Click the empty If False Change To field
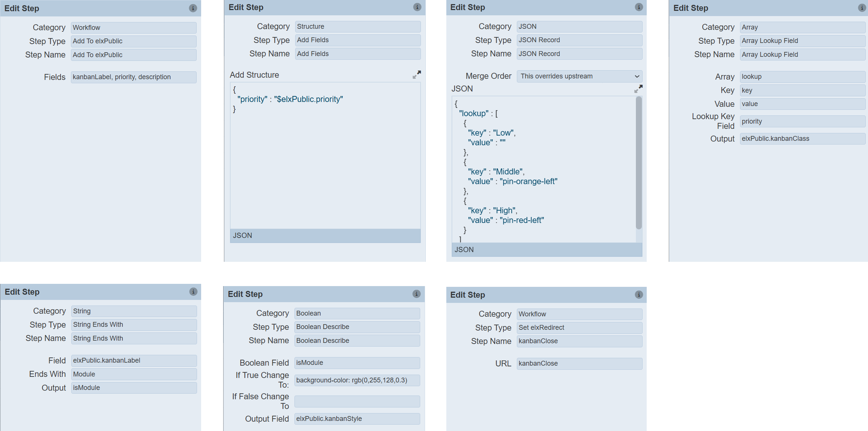Image resolution: width=868 pixels, height=431 pixels. [357, 401]
